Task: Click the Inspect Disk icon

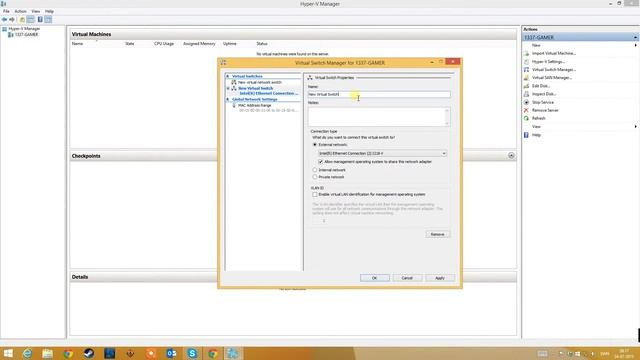Action: (526, 94)
